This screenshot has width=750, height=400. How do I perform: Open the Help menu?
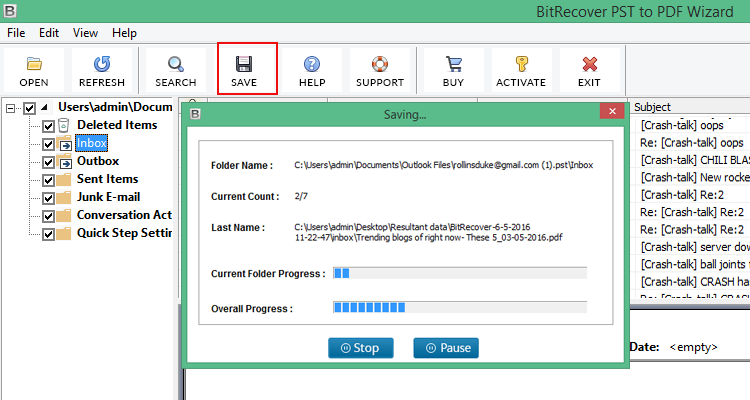point(124,33)
